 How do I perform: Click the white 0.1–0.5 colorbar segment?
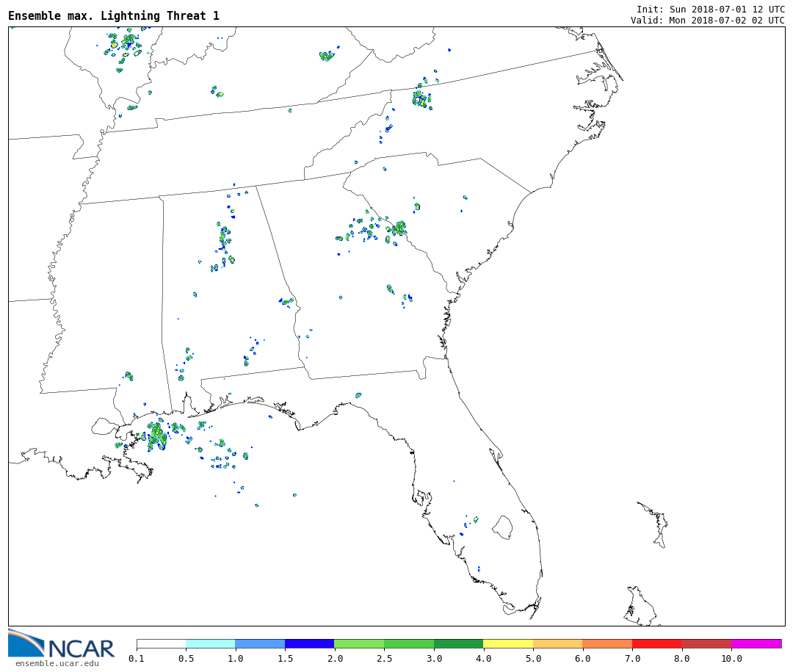[162, 643]
